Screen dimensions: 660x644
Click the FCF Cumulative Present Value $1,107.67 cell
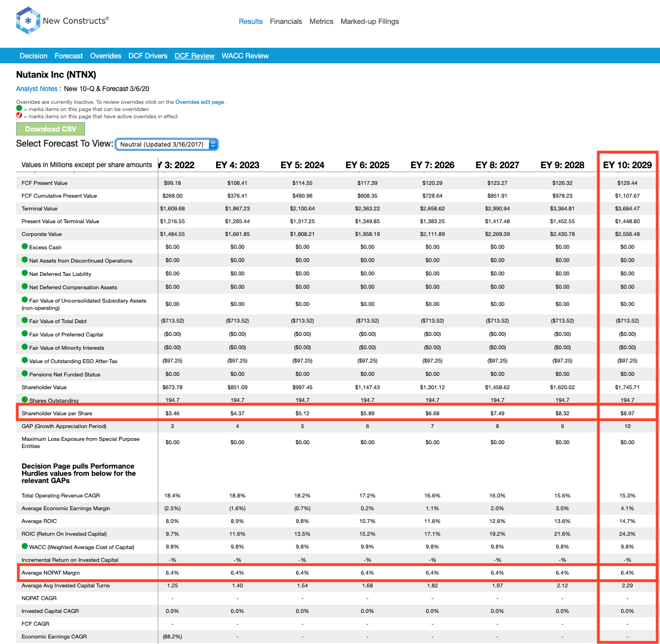pyautogui.click(x=627, y=196)
